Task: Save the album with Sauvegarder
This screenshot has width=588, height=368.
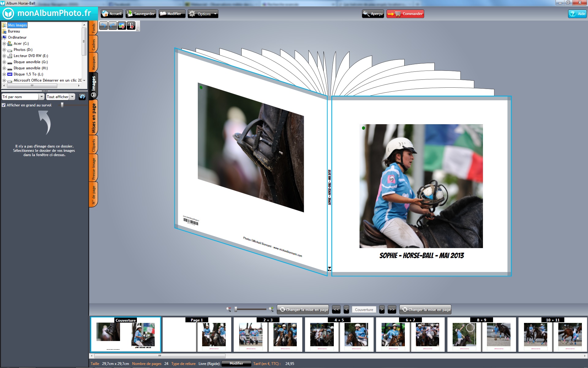Action: point(141,14)
